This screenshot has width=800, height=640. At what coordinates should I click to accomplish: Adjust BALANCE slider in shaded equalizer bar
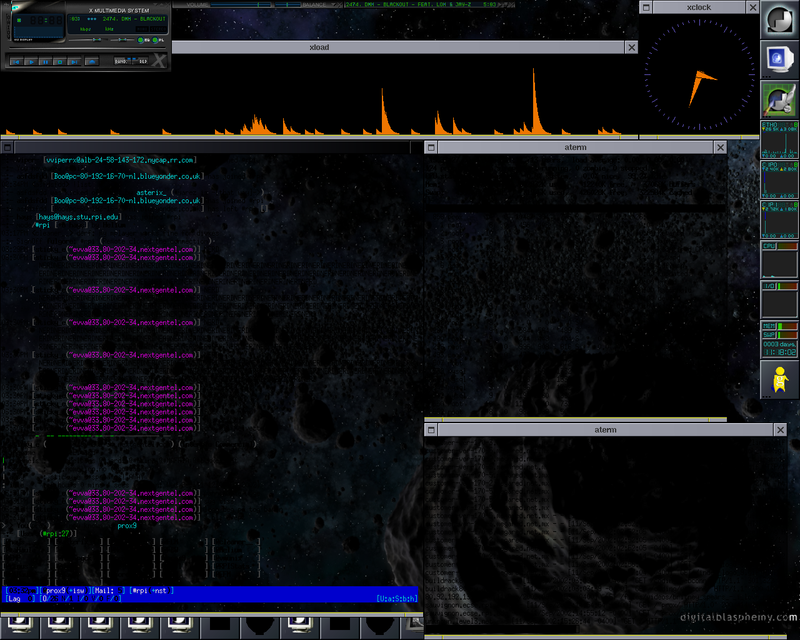coord(288,5)
